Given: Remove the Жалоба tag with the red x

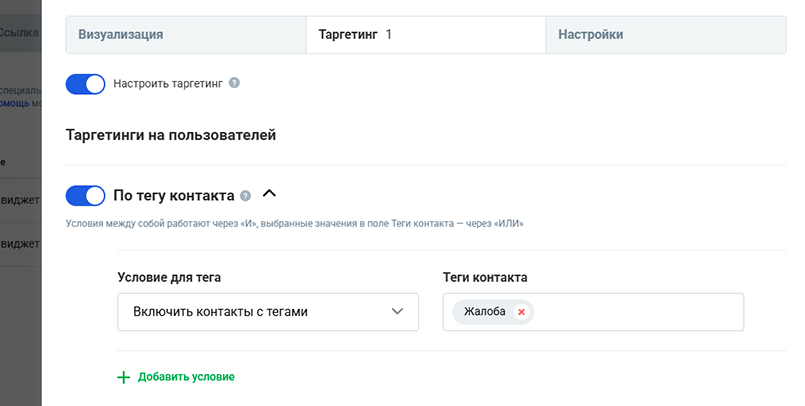Looking at the screenshot, I should [x=521, y=312].
